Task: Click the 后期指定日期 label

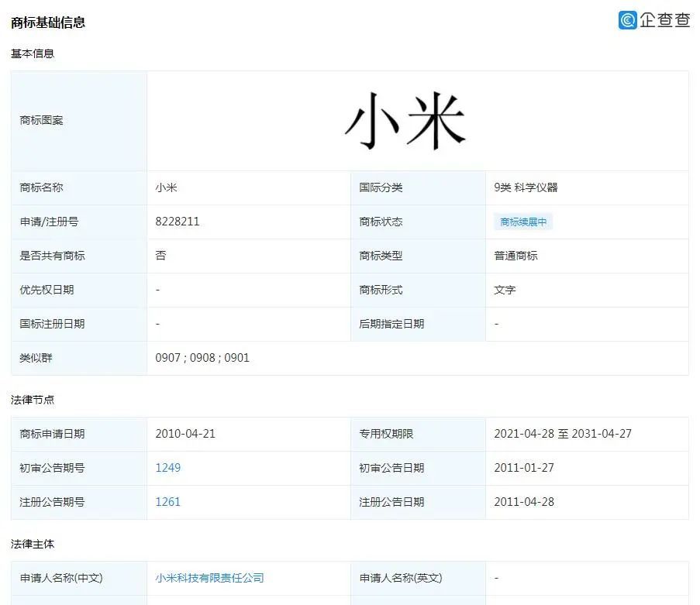Action: (x=391, y=324)
